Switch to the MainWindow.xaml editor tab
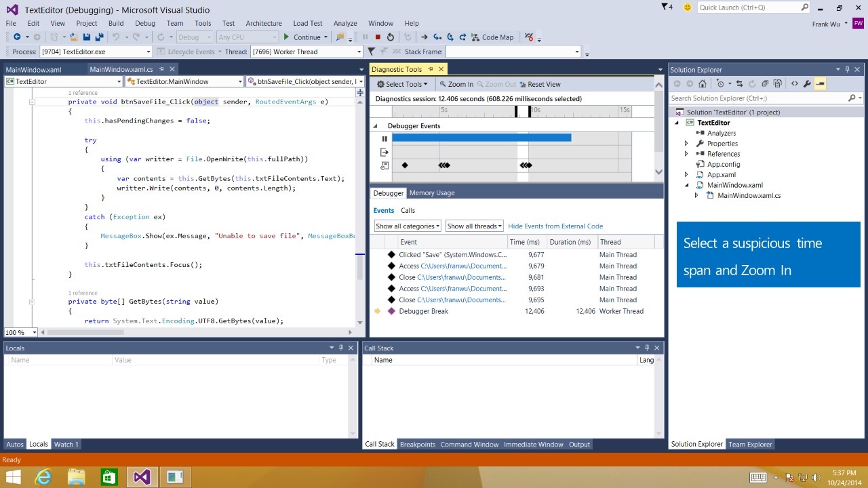This screenshot has width=868, height=488. [33, 69]
